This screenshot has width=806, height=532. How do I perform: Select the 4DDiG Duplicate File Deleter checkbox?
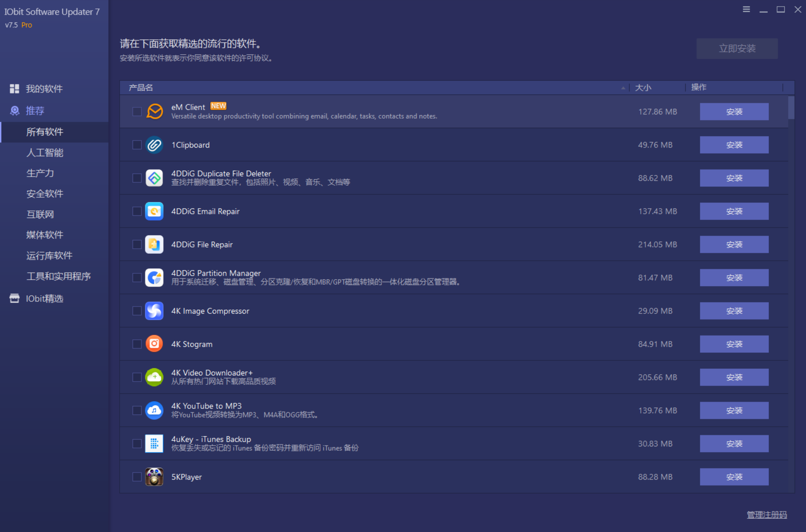137,178
